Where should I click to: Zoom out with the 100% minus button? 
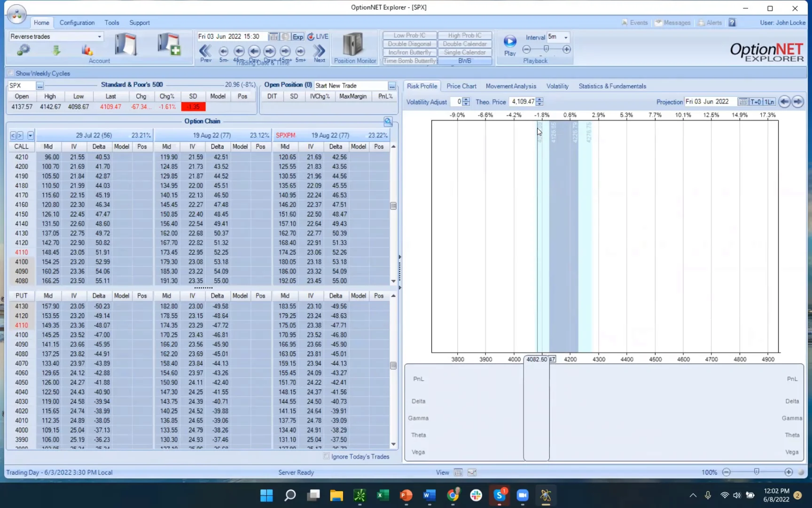tap(726, 472)
